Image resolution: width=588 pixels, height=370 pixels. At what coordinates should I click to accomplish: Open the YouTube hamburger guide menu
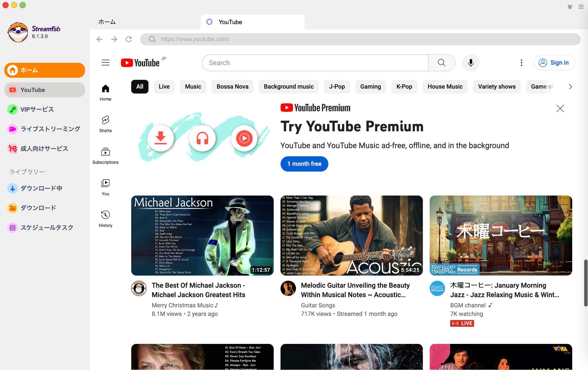tap(105, 63)
